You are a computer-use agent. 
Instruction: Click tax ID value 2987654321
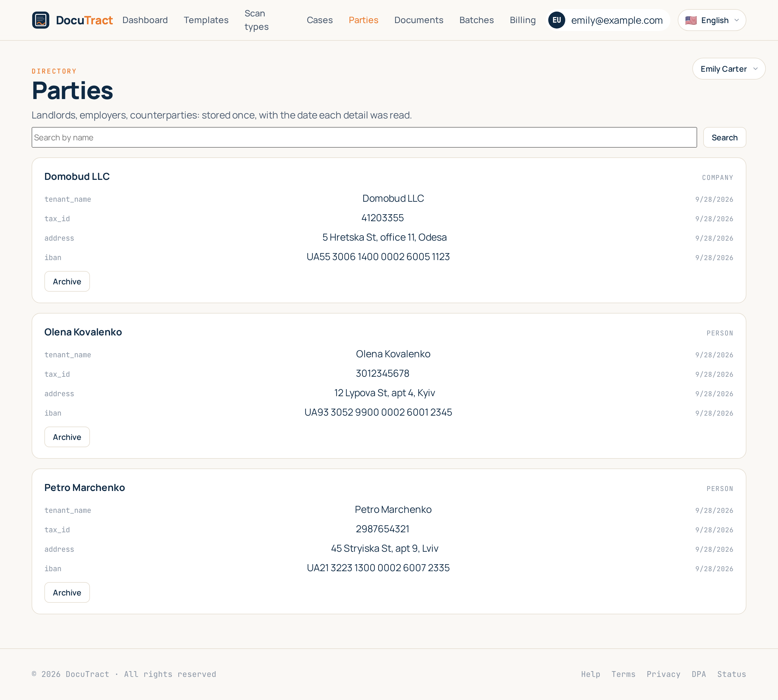click(382, 529)
